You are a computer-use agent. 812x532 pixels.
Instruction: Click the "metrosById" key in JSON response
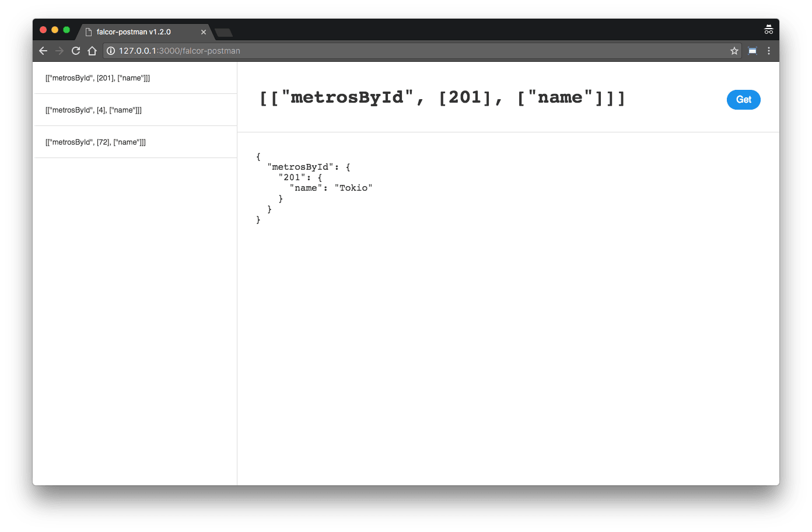point(300,167)
